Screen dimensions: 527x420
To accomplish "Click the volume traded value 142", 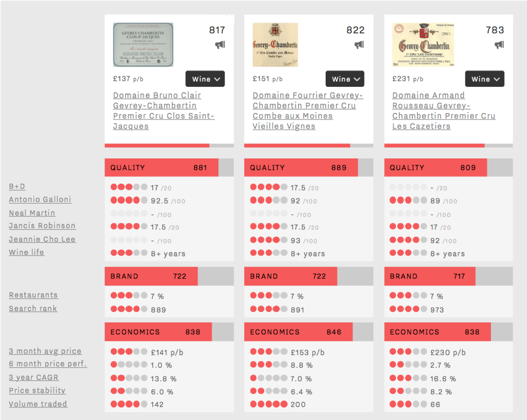I will tap(157, 405).
